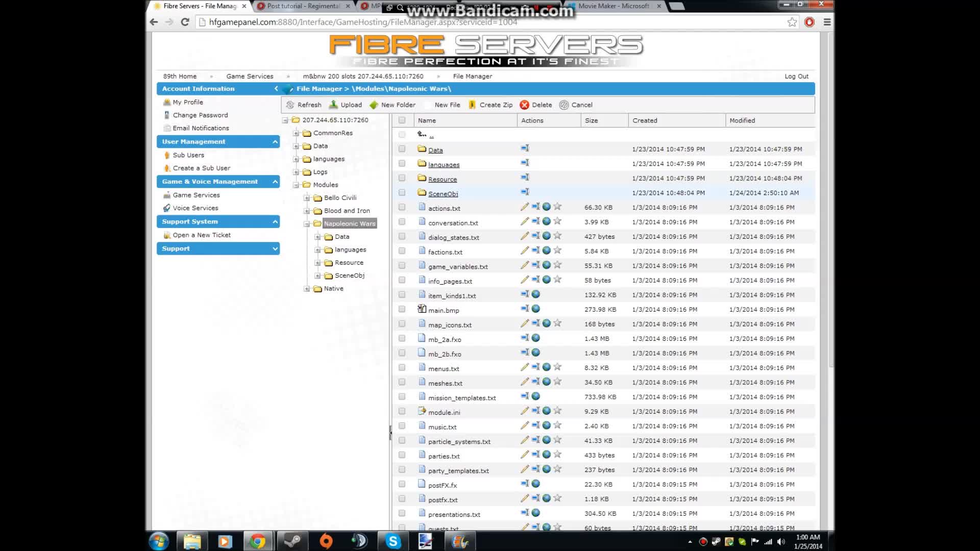Expand the Bello Civili tree node
This screenshot has width=980, height=551.
(x=307, y=198)
